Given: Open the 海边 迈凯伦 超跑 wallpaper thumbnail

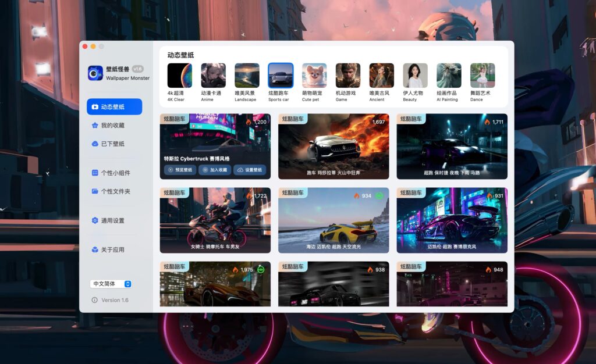Looking at the screenshot, I should [334, 220].
